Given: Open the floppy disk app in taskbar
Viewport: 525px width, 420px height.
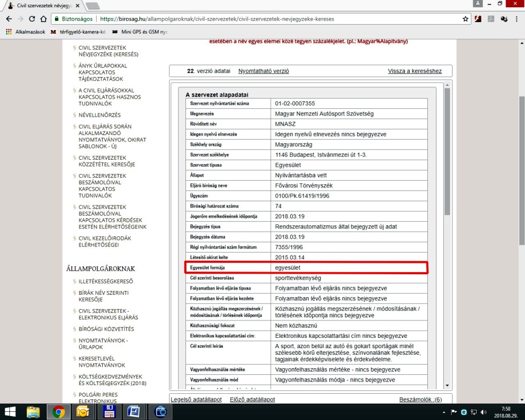Looking at the screenshot, I should 108,412.
